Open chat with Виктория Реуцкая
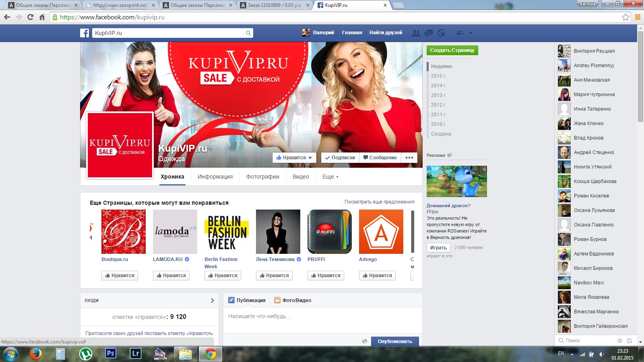Image resolution: width=644 pixels, height=362 pixels. [x=594, y=51]
